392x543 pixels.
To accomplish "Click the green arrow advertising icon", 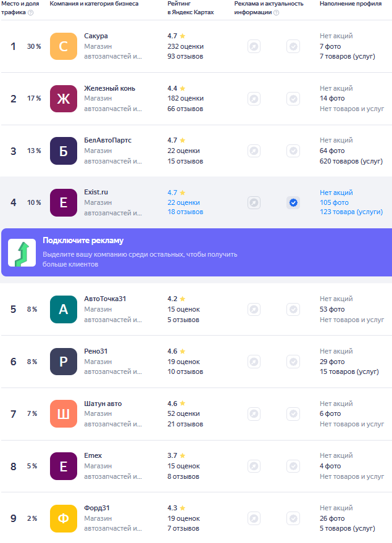I will click(22, 252).
